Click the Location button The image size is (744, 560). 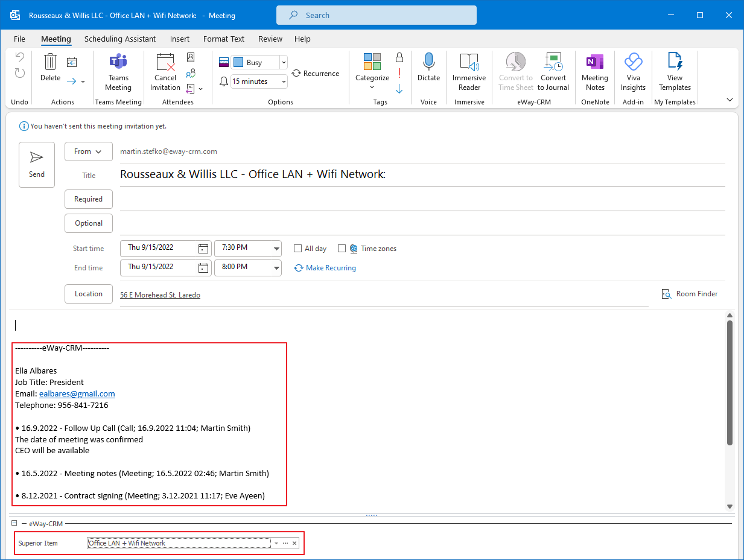click(89, 294)
